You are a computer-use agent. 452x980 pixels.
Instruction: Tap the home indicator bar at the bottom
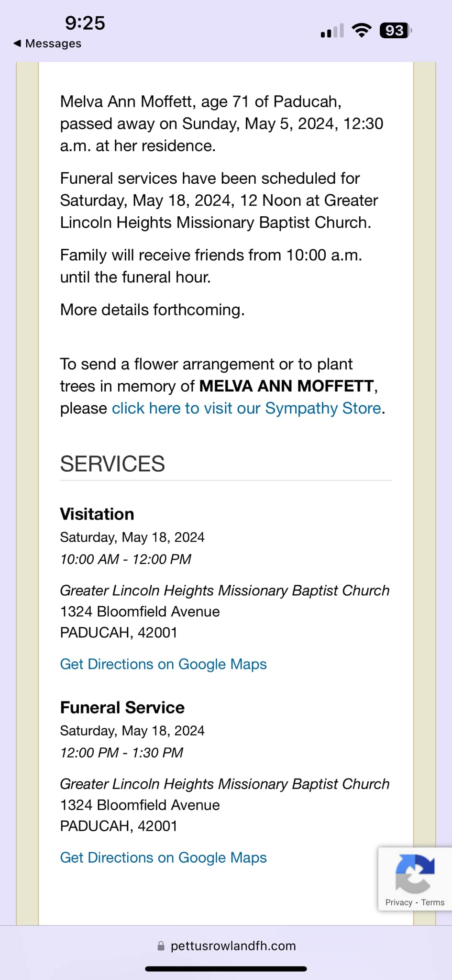[226, 969]
